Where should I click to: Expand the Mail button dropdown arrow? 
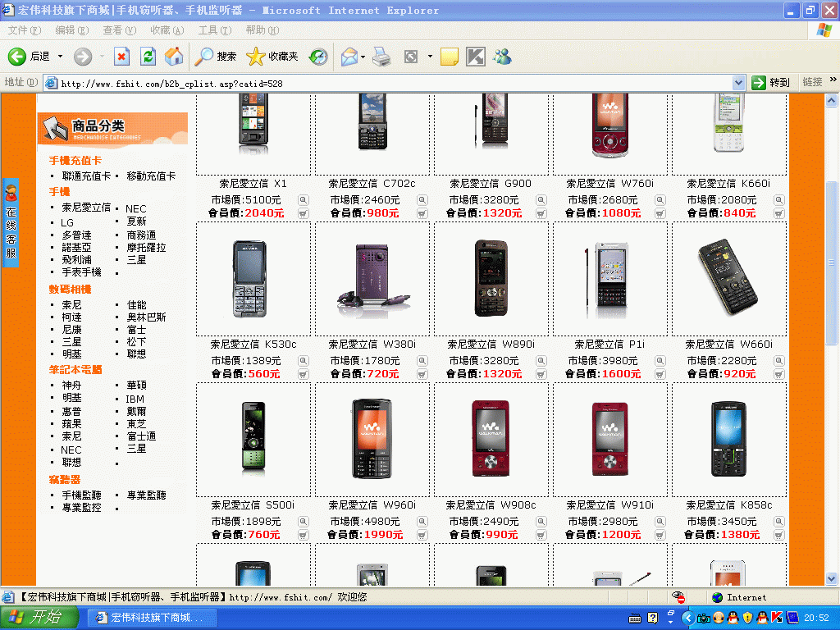point(363,57)
